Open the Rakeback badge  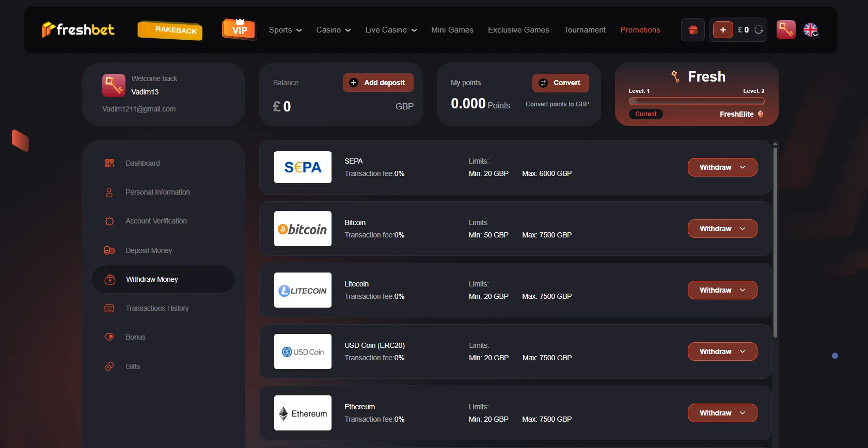coord(170,30)
